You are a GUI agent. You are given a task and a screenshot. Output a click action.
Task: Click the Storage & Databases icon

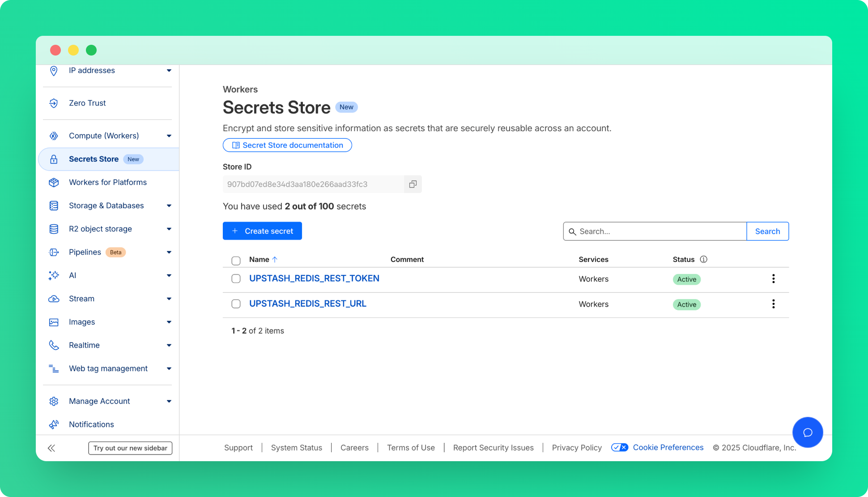click(54, 206)
